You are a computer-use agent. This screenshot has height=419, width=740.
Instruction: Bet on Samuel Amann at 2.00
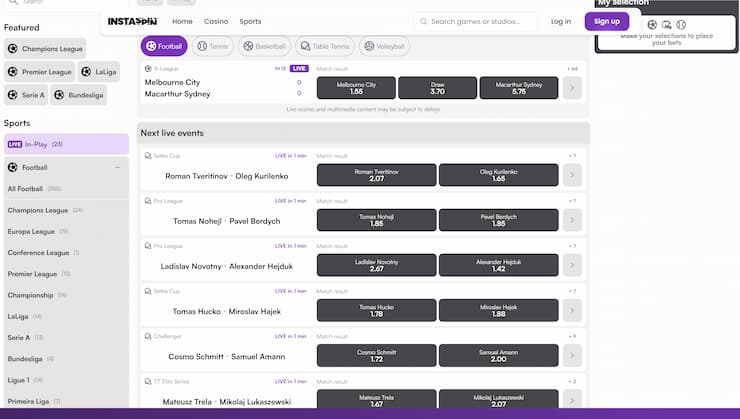pos(498,355)
